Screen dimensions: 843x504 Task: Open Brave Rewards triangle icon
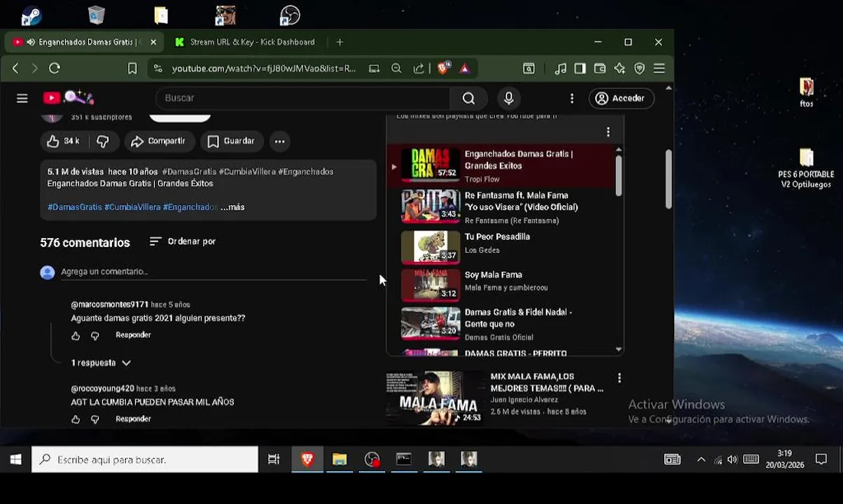pyautogui.click(x=464, y=69)
